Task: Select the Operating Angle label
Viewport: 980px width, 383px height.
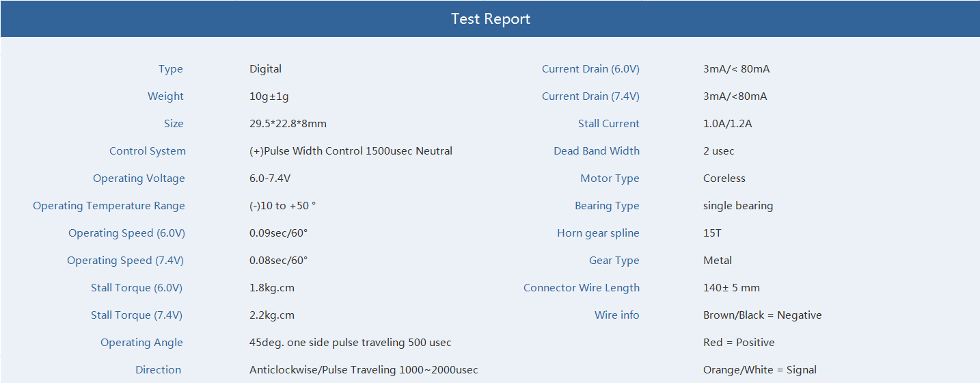Action: coord(141,343)
